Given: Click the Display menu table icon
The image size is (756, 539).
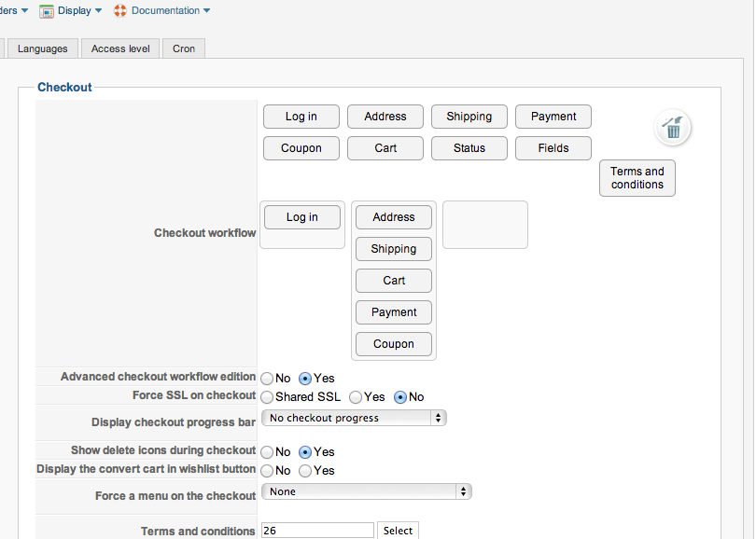Looking at the screenshot, I should (x=47, y=11).
